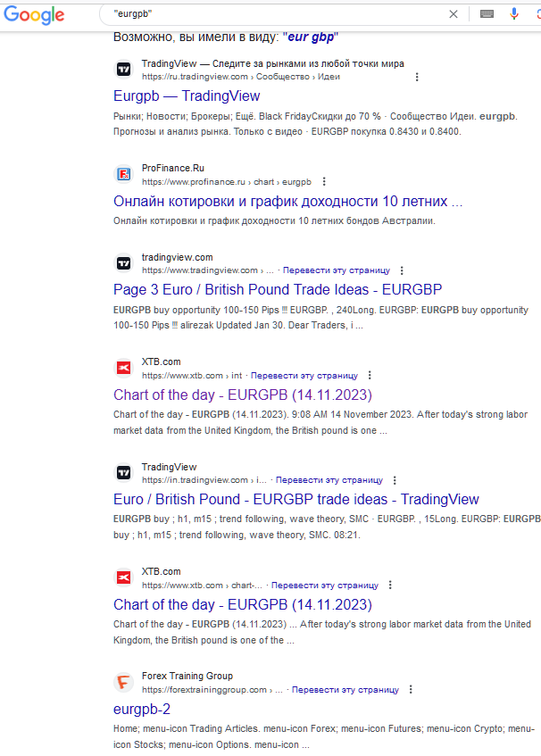
Task: Translate the xtb.com › int result page
Action: 304,376
